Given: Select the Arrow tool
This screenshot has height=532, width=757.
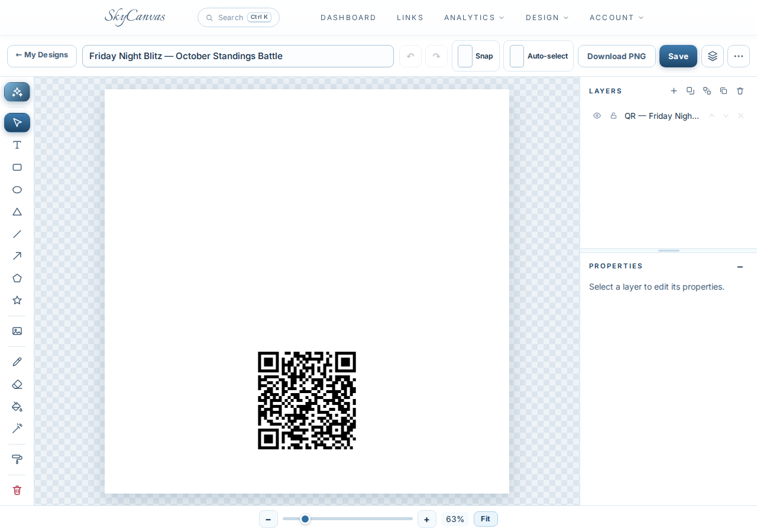Looking at the screenshot, I should (17, 256).
